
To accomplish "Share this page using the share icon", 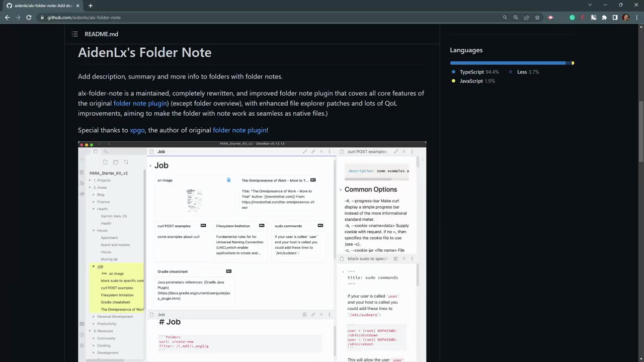I will [526, 18].
